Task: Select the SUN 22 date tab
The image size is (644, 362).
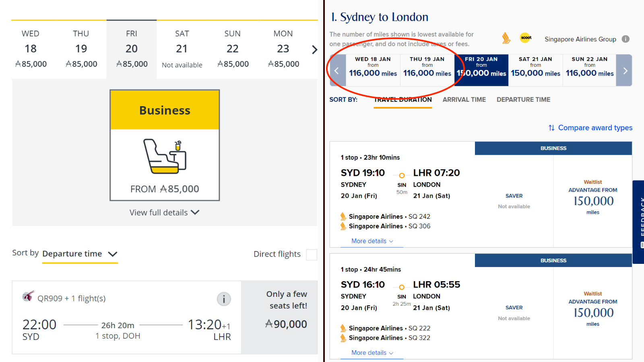Action: point(233,49)
